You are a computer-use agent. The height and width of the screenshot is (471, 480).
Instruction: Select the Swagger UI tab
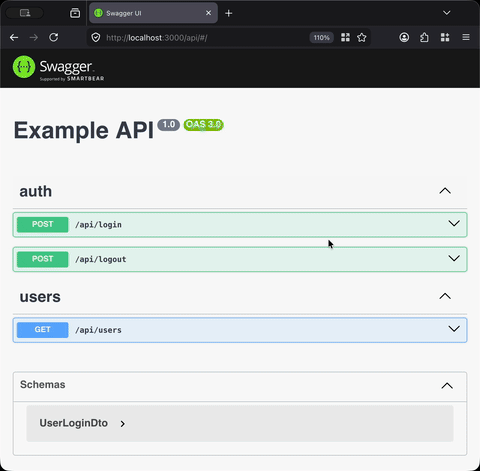[153, 13]
